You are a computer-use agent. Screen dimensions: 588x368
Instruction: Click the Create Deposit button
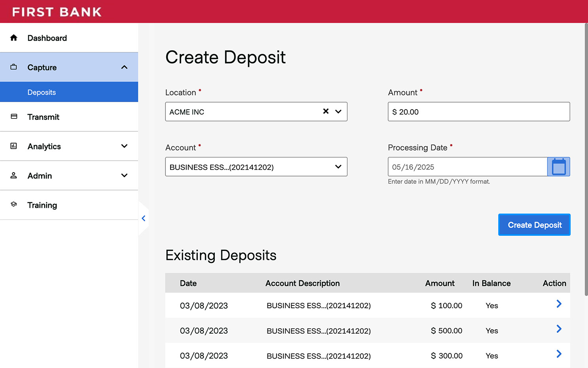point(534,225)
